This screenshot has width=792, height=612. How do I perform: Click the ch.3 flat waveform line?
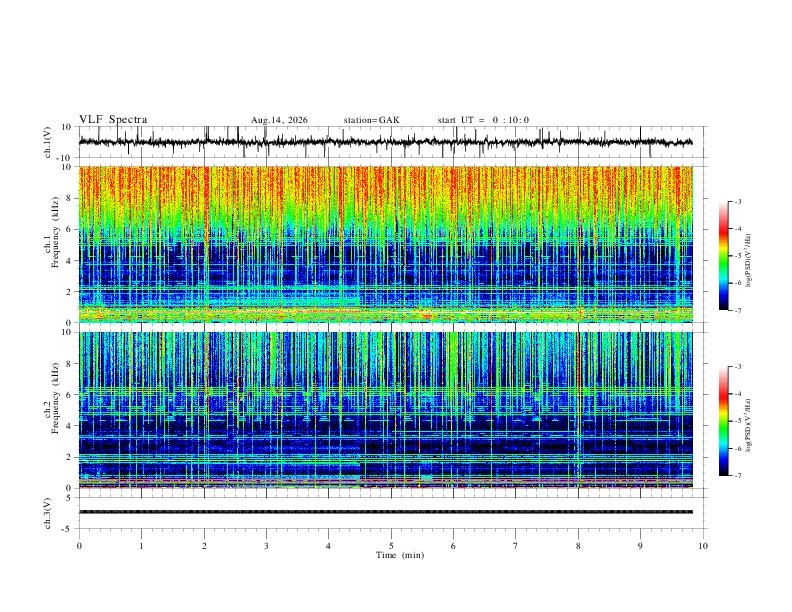[x=386, y=512]
